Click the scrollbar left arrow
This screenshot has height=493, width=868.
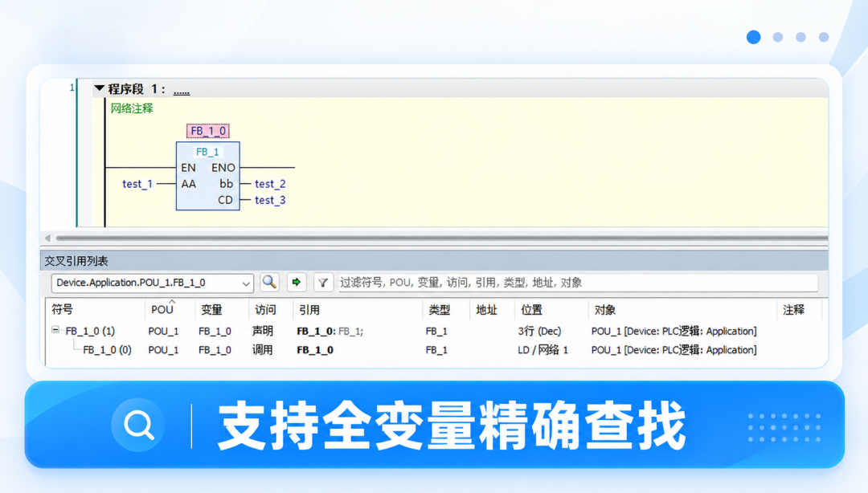point(47,238)
